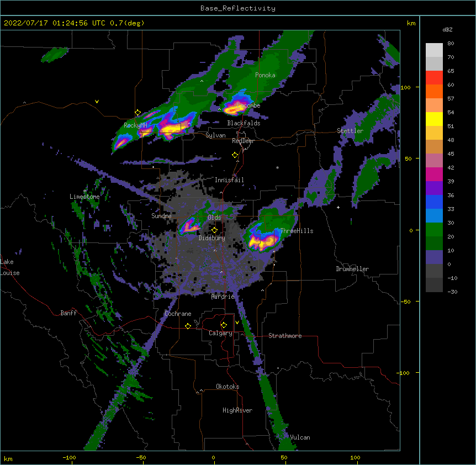Click the Drumheller city label

pos(352,269)
